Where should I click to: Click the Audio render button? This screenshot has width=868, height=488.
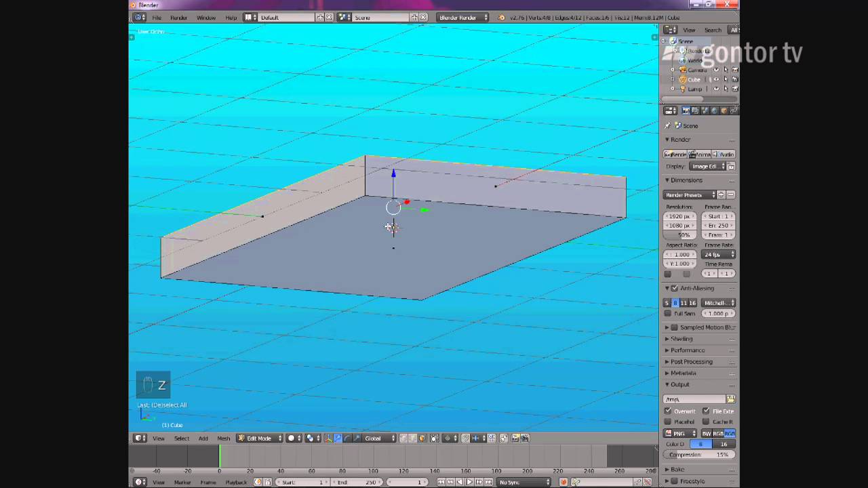pos(724,154)
